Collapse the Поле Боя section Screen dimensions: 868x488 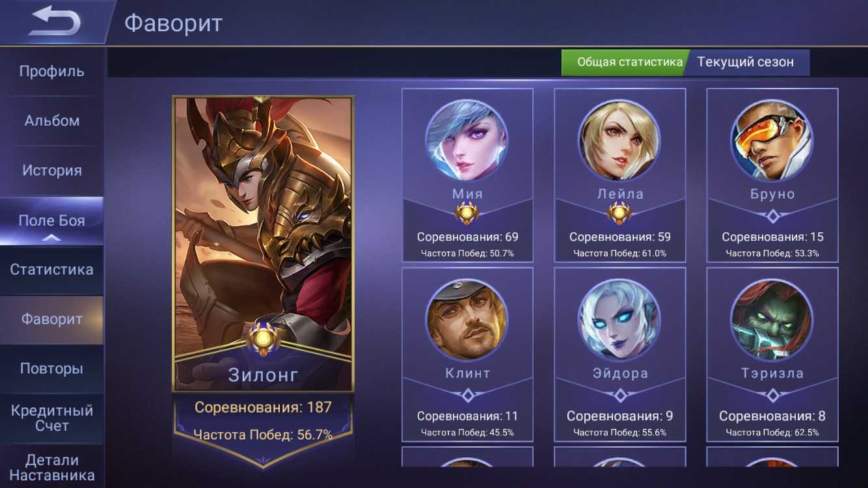click(51, 221)
